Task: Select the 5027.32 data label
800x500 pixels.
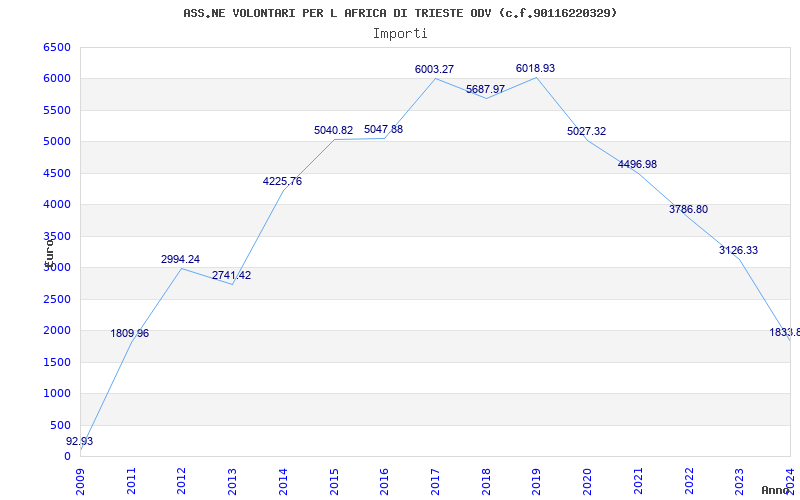Action: click(x=586, y=131)
